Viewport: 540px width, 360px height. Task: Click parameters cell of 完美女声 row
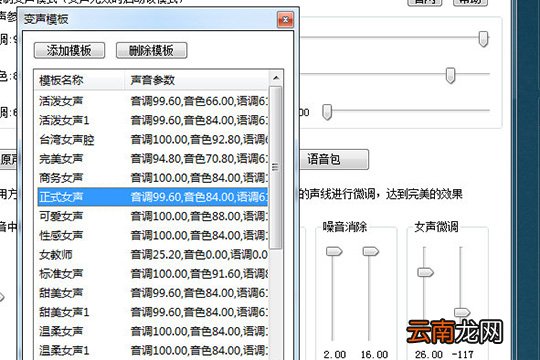[199, 159]
